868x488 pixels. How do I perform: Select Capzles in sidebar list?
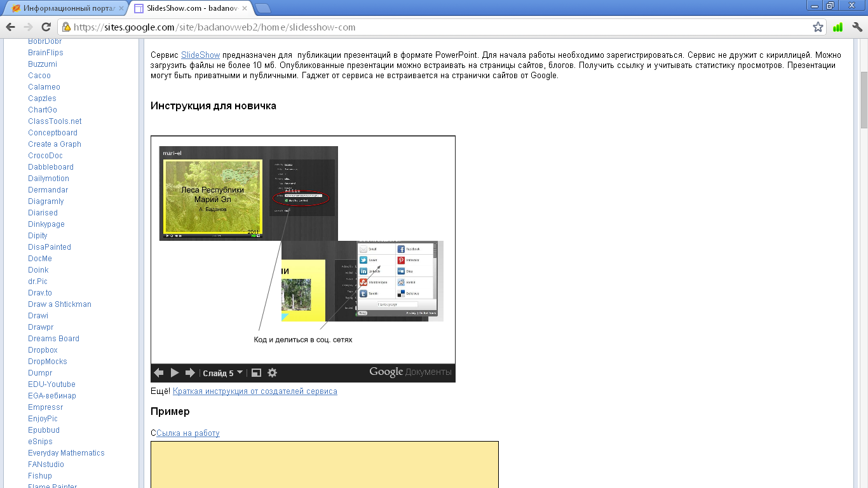click(42, 98)
